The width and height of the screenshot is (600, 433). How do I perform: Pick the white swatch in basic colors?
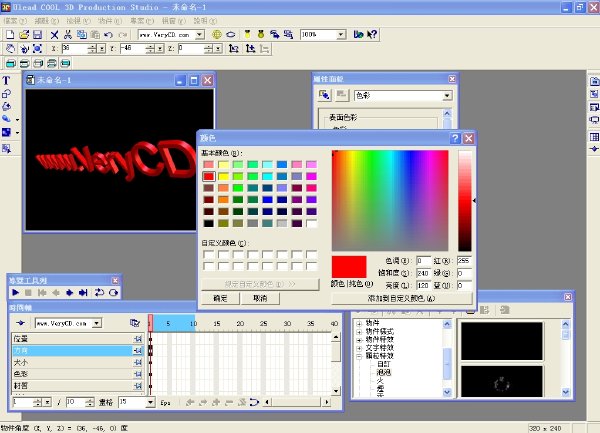311,223
